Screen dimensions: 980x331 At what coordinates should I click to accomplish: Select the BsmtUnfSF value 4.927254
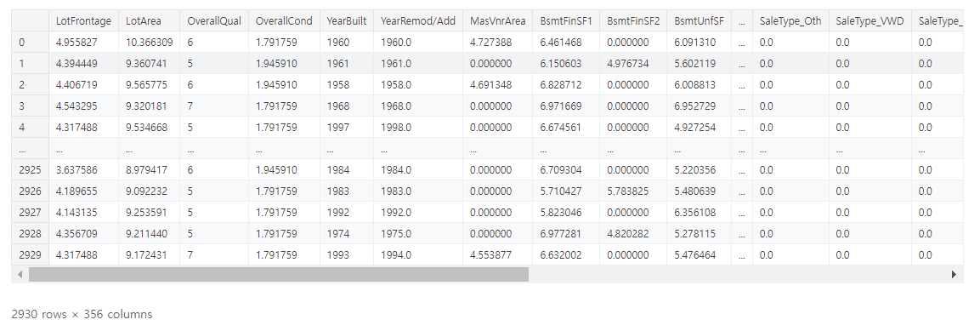click(694, 128)
